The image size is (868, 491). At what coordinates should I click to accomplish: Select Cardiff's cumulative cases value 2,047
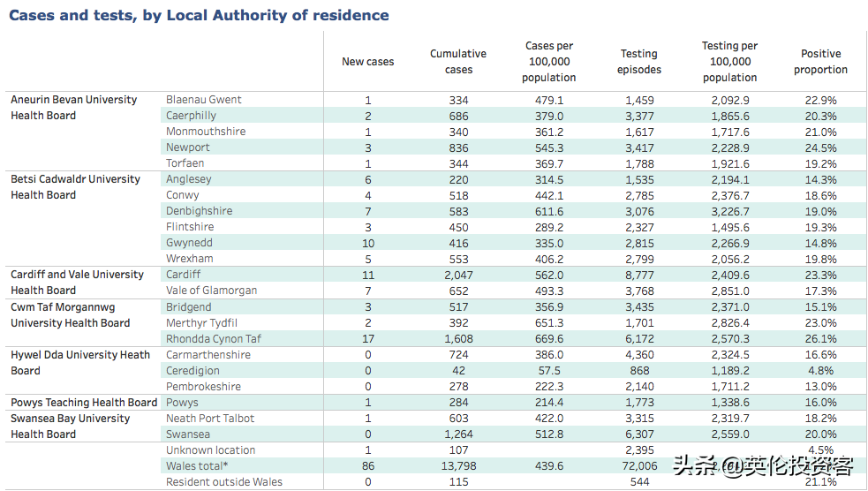tap(458, 276)
